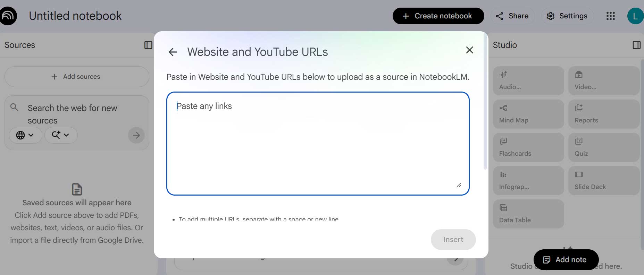Screen dimensions: 644x275
Task: Select the Video Overview tile
Action: 604,81
